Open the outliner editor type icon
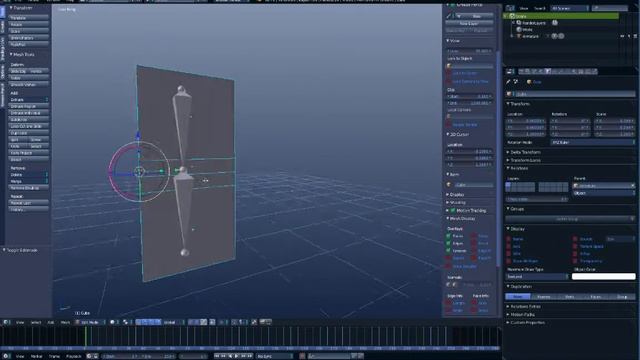640x360 pixels. click(510, 8)
